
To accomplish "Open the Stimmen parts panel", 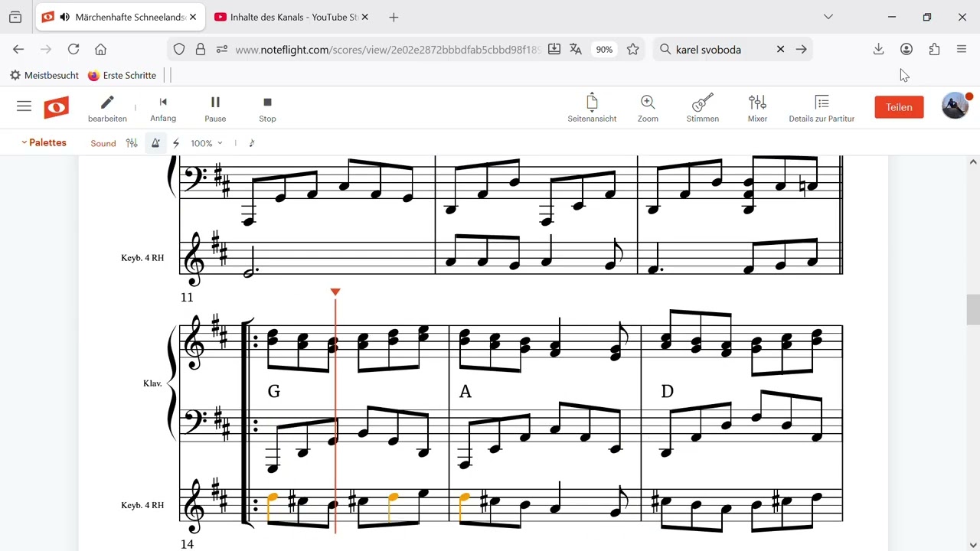I will (703, 108).
